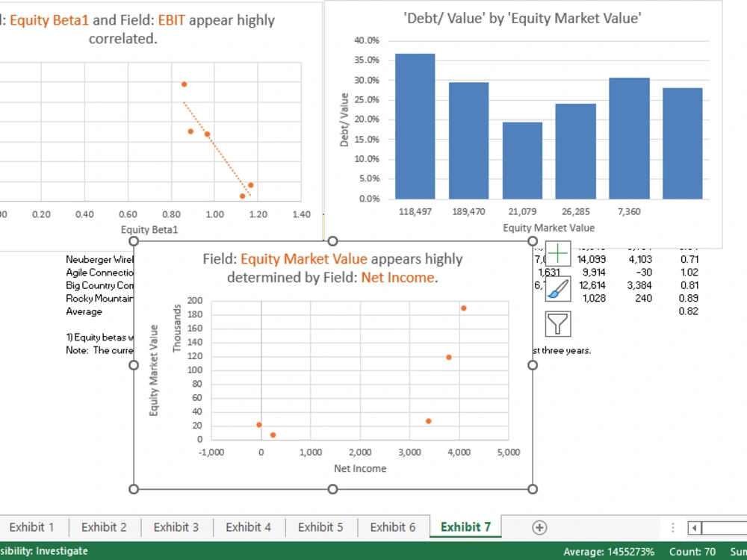Click the Equity Market Value scatter chart title

tap(332, 268)
